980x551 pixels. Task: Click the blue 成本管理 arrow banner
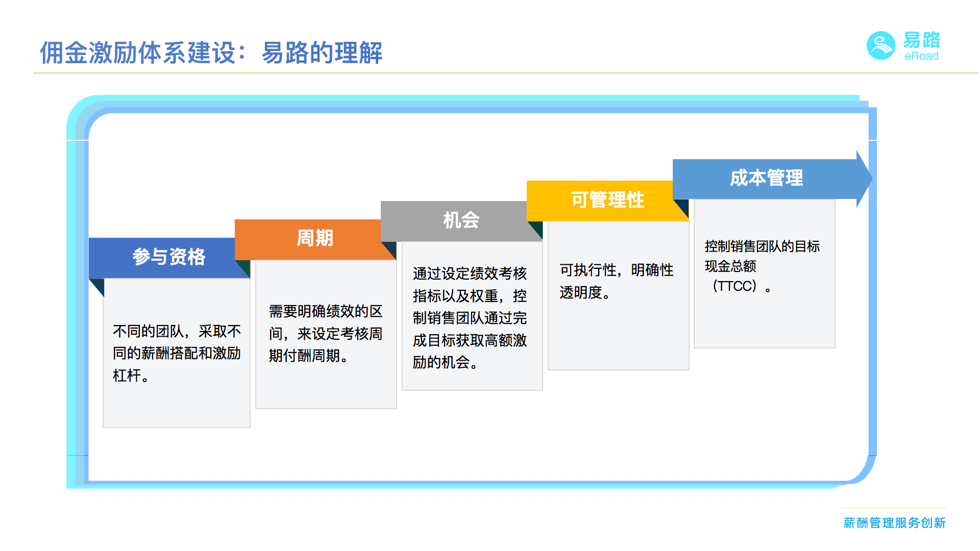click(x=766, y=178)
